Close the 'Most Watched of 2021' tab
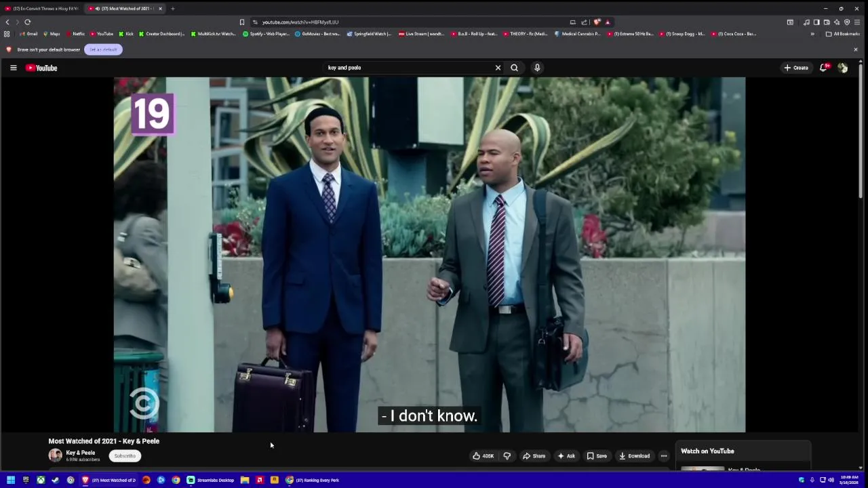This screenshot has width=868, height=488. 160,9
